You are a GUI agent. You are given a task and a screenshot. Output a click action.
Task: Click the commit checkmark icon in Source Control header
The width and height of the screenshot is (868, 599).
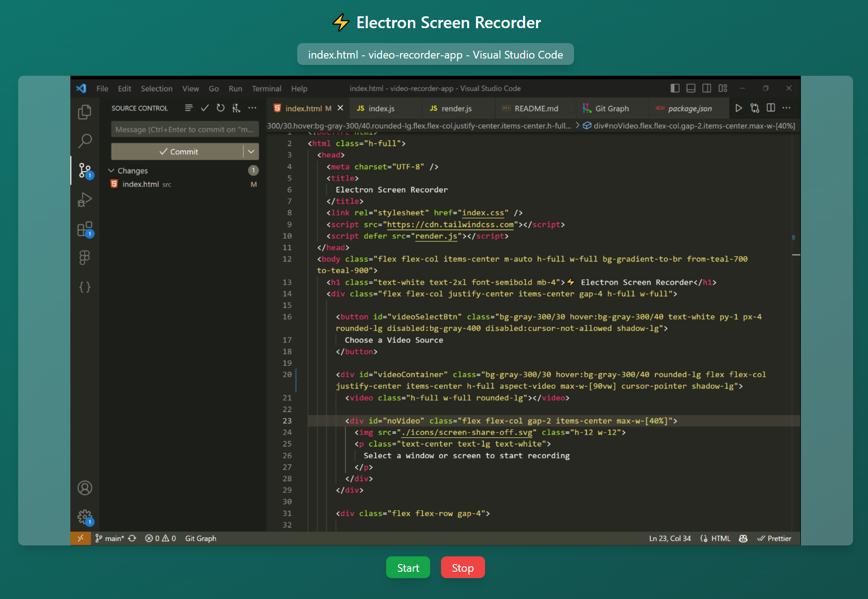coord(205,108)
